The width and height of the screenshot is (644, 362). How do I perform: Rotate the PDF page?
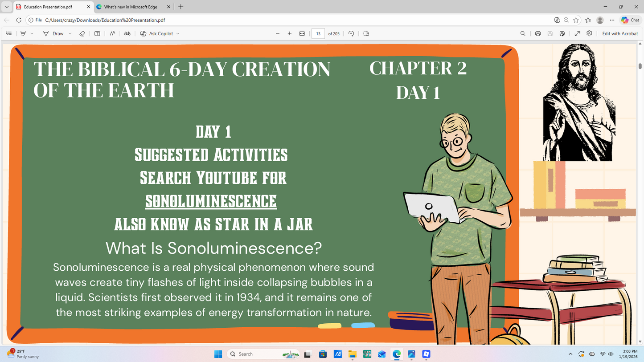click(351, 33)
